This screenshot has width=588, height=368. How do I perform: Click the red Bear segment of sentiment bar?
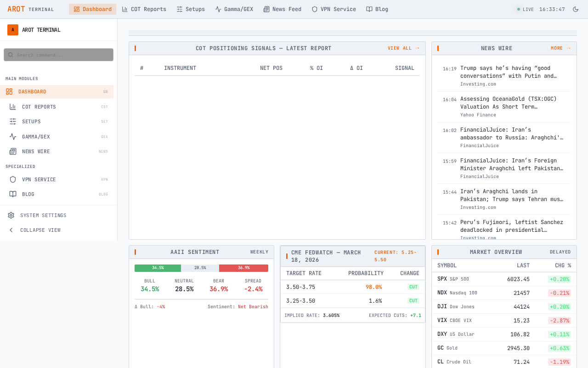click(243, 268)
